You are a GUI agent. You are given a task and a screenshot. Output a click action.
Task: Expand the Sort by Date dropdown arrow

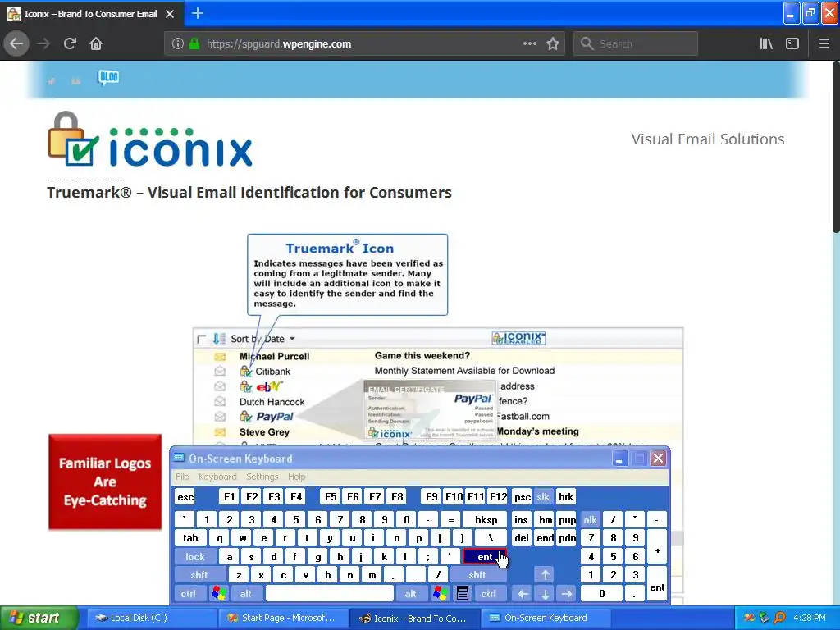[x=293, y=339]
